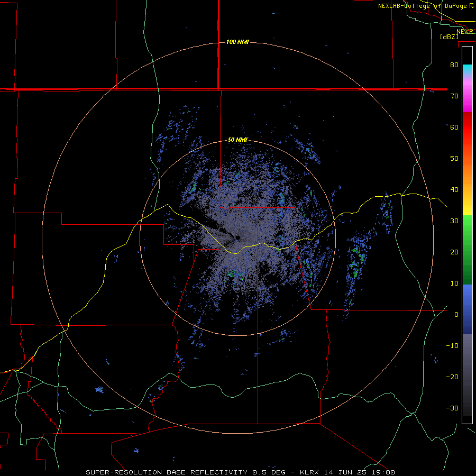Click the 70 value on the dBZ scale

click(x=454, y=96)
